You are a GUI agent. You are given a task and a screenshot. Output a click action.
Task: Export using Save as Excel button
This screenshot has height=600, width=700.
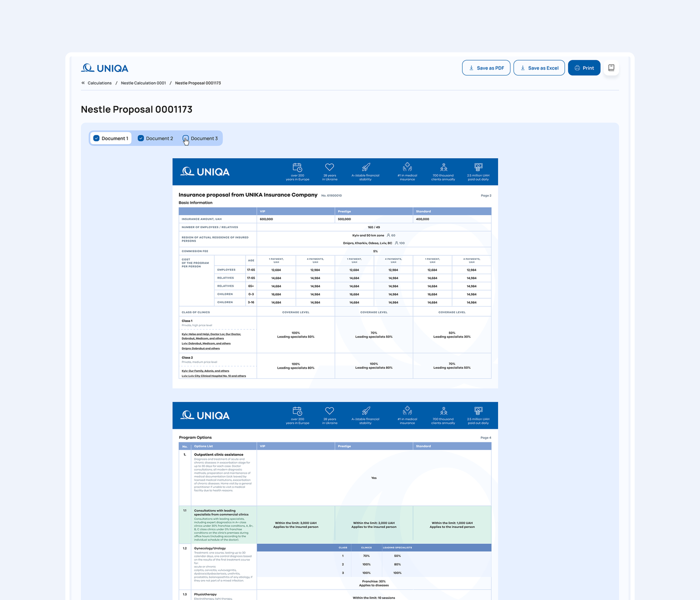pyautogui.click(x=539, y=68)
